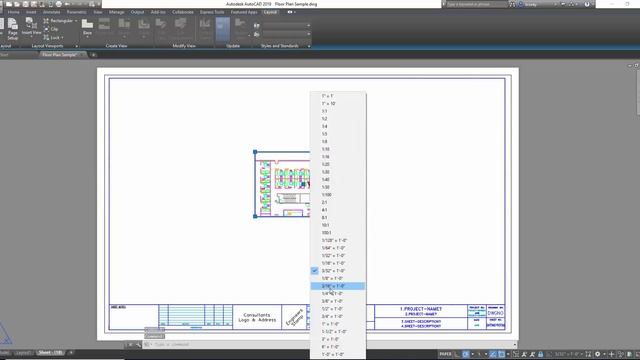Expand the Layout Viewports panel launcher arrow
Screen dimensions: 640x360
(76, 46)
